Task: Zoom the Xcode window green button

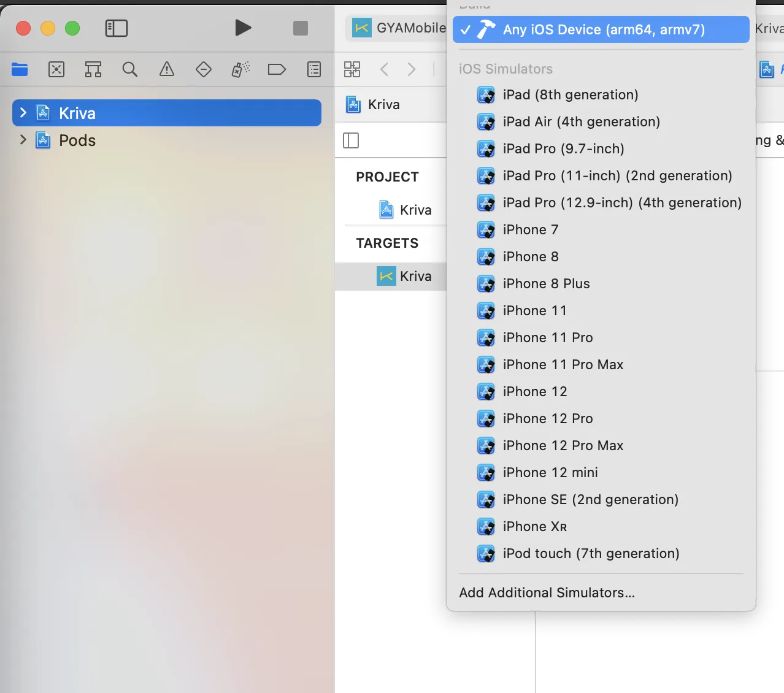Action: point(72,28)
